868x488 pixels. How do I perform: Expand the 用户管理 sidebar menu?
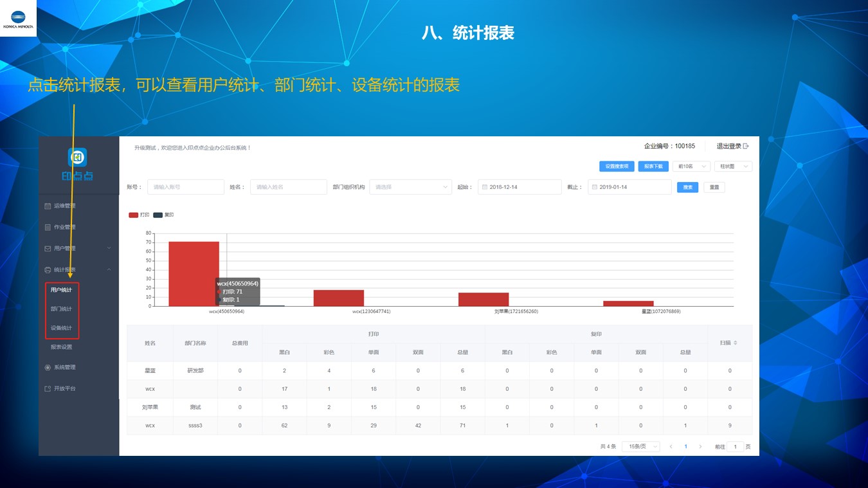coord(78,248)
